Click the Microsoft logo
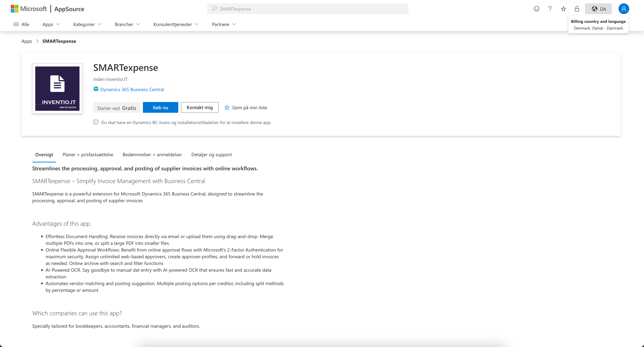This screenshot has width=644, height=347. click(29, 9)
